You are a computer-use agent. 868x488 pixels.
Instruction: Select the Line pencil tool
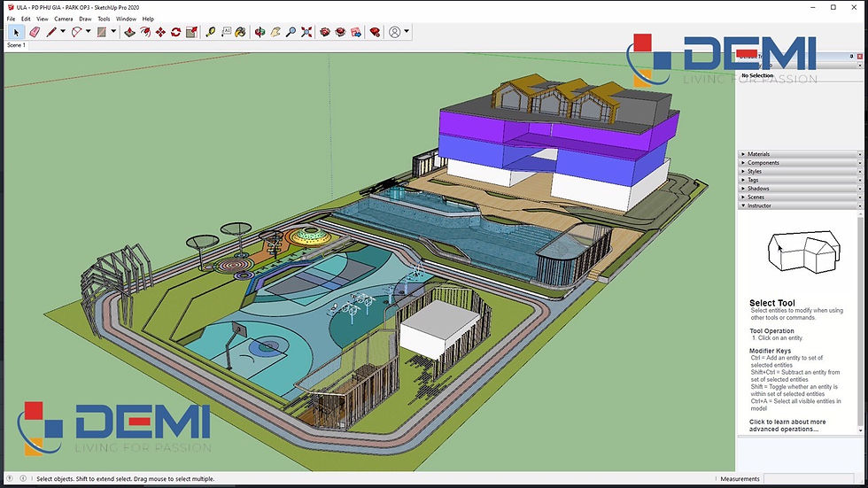coord(51,32)
